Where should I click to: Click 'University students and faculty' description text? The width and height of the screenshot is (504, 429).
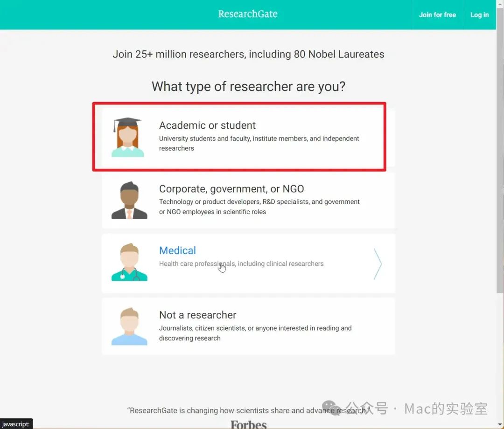point(259,143)
